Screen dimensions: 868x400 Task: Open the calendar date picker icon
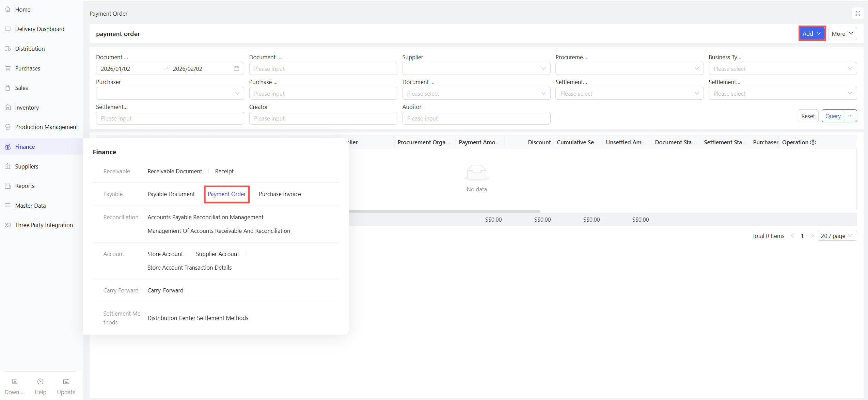point(236,68)
